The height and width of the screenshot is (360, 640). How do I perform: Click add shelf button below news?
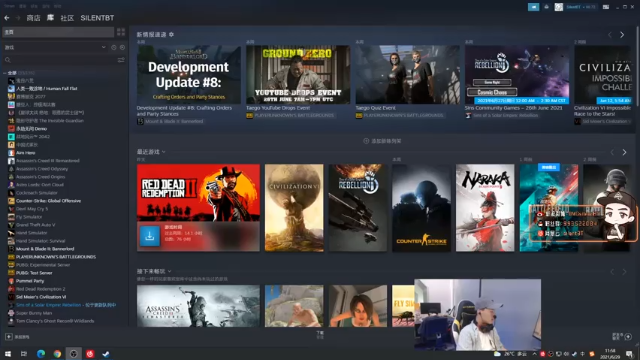click(382, 141)
